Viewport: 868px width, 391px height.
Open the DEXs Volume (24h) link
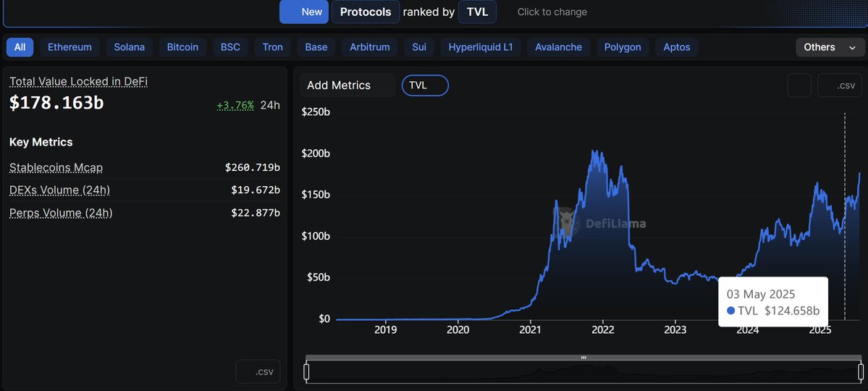coord(60,190)
